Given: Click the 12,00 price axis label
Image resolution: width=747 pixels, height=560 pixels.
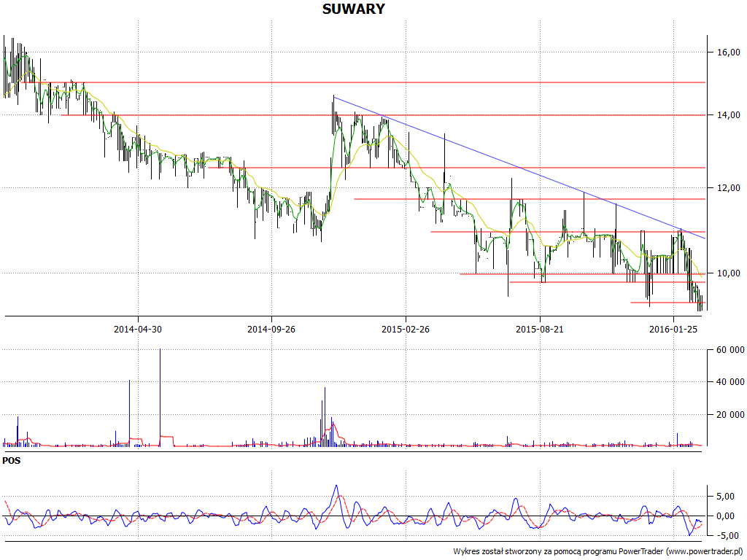Looking at the screenshot, I should 729,188.
